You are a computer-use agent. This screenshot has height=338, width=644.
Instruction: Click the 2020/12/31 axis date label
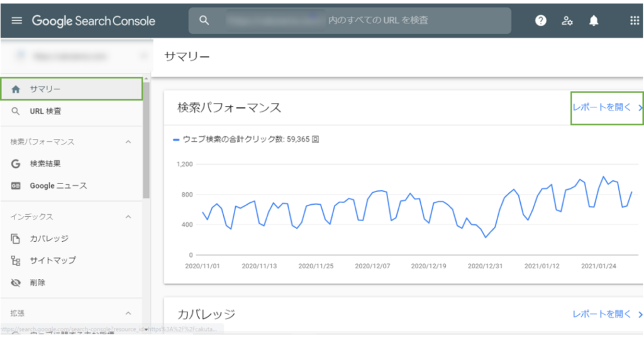pyautogui.click(x=485, y=266)
